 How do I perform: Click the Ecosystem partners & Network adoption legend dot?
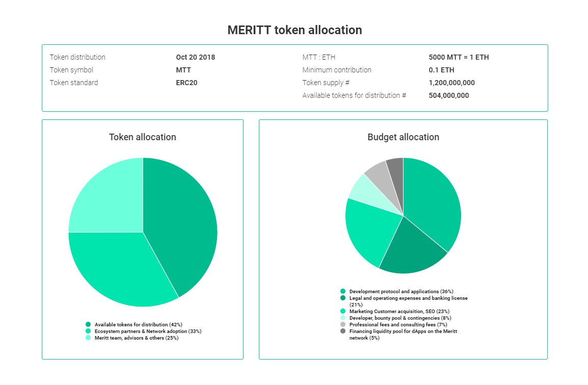(x=88, y=331)
